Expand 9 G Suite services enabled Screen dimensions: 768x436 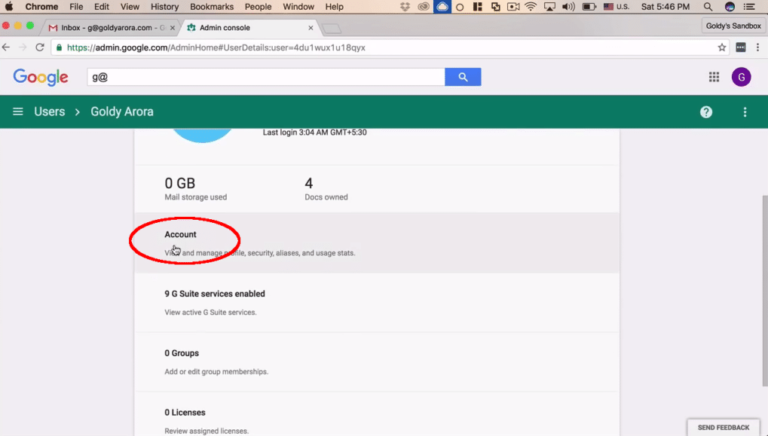coord(377,302)
